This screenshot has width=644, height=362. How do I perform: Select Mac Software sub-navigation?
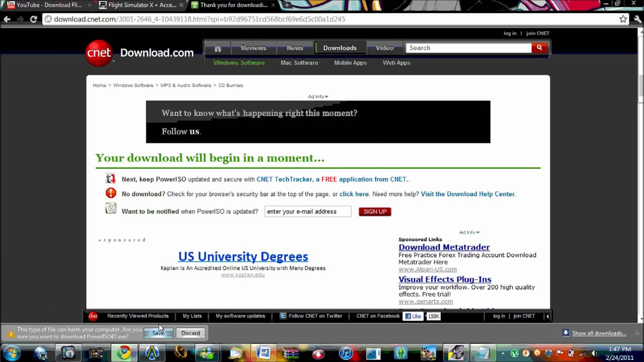coord(299,63)
